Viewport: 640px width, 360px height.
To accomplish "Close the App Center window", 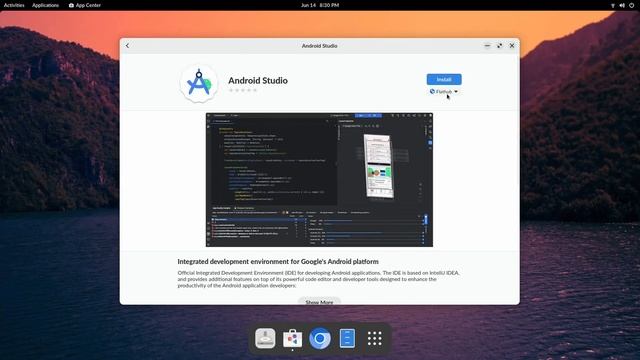I will point(512,46).
